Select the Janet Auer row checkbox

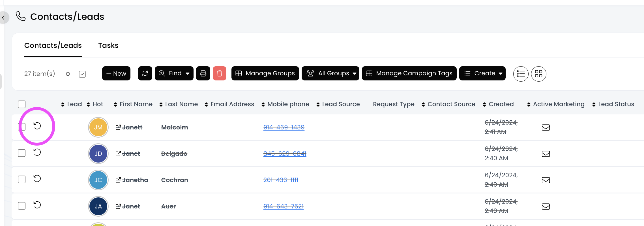(22, 206)
